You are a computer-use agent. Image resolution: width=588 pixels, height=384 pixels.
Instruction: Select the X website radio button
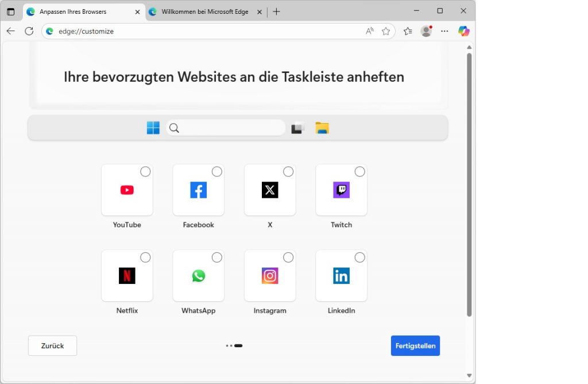click(288, 172)
